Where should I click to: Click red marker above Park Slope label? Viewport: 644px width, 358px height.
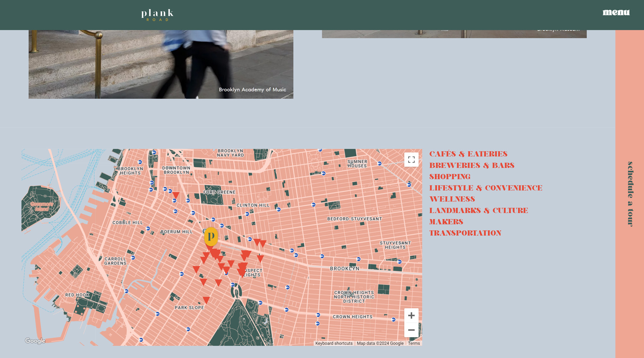(x=206, y=300)
